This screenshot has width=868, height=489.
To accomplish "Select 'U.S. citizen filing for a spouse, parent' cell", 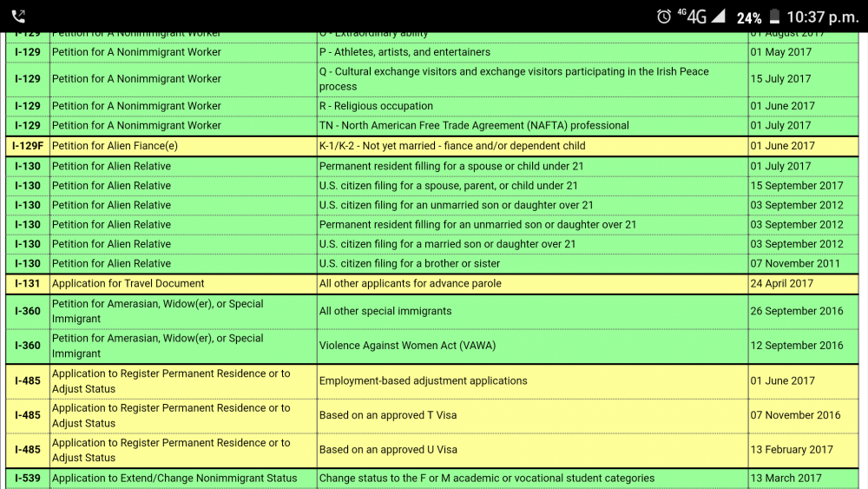I will point(533,186).
